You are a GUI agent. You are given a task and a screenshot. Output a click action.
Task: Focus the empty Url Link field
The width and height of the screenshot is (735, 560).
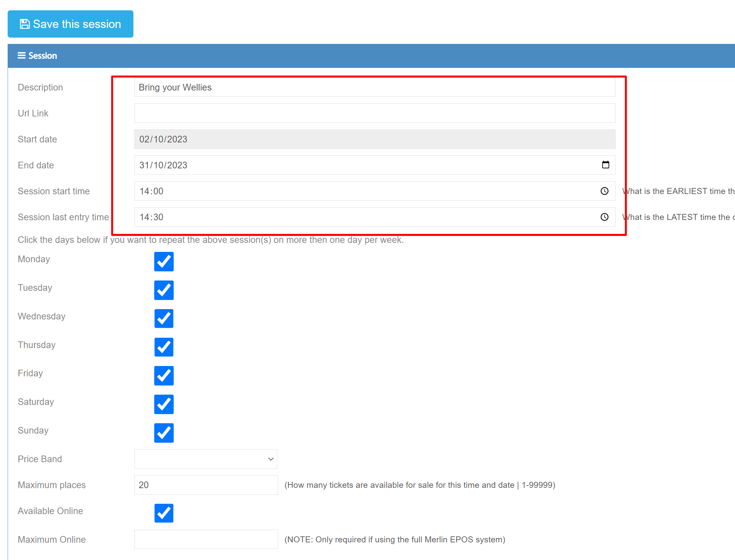point(374,113)
